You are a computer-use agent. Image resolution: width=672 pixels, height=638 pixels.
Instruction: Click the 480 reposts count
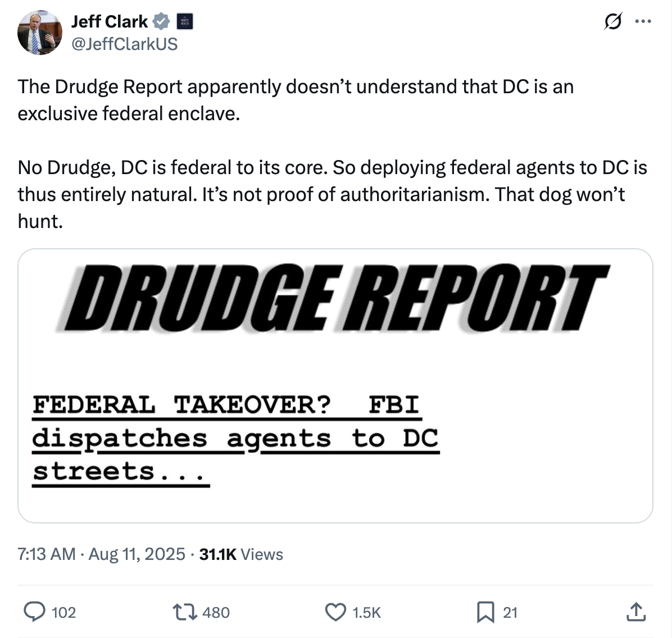(216, 612)
